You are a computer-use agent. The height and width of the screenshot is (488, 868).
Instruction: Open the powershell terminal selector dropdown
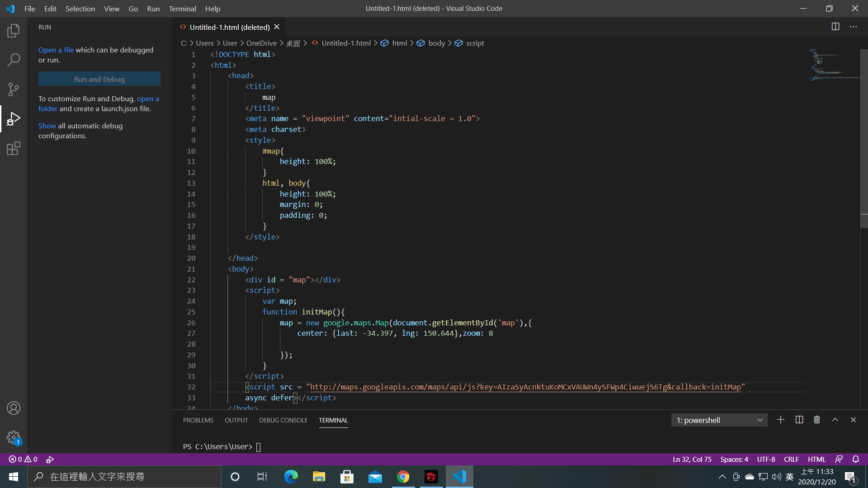coord(719,420)
